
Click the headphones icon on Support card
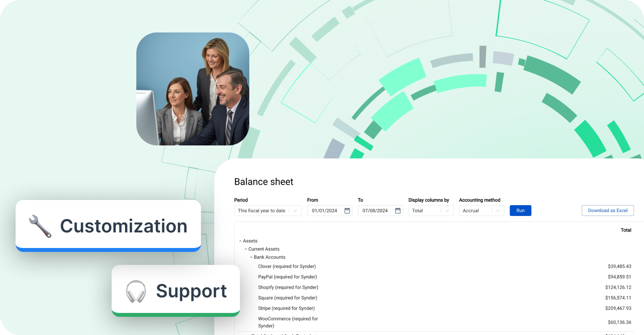tap(136, 291)
